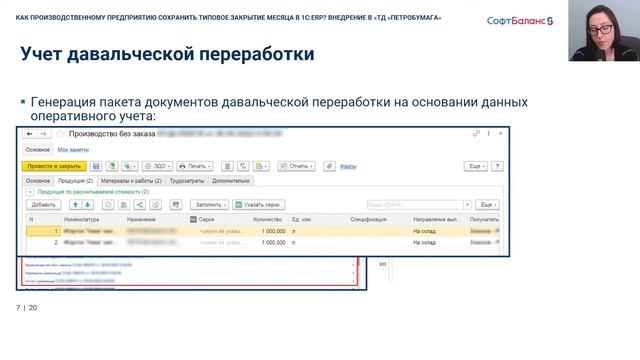Click the clock history icon
Screen dimensions: 640x360
(156, 204)
